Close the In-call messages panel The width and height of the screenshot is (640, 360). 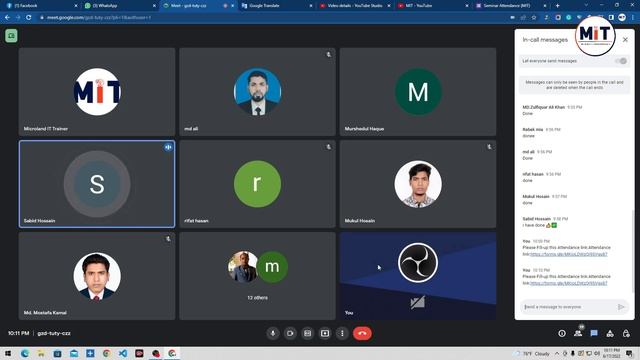pyautogui.click(x=625, y=40)
